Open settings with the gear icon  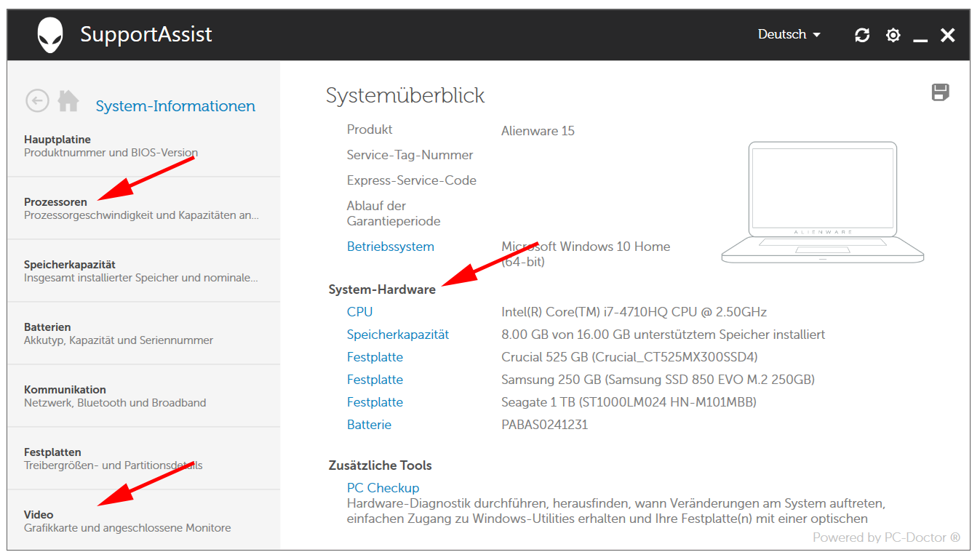893,35
